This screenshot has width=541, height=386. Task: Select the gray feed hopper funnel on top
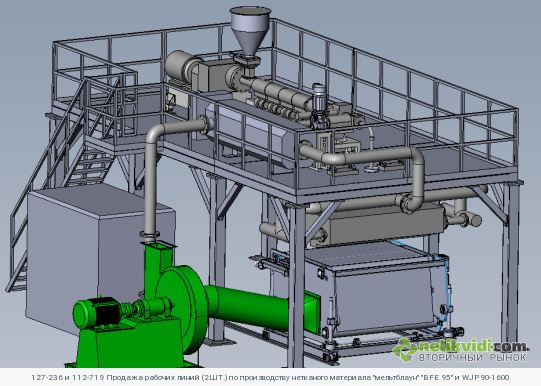[250, 31]
